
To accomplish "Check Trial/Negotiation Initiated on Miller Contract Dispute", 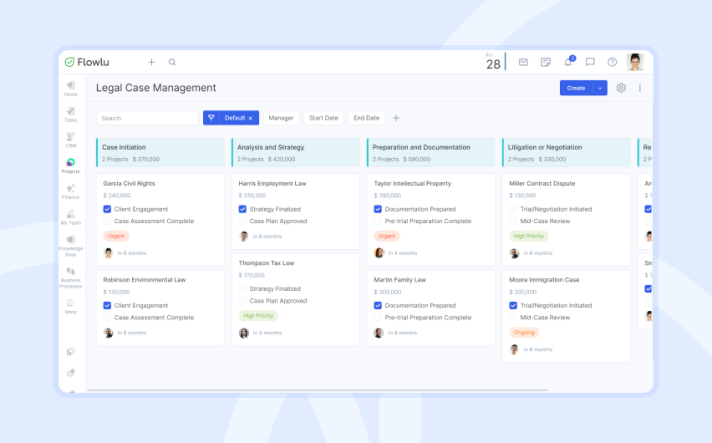I will [513, 209].
